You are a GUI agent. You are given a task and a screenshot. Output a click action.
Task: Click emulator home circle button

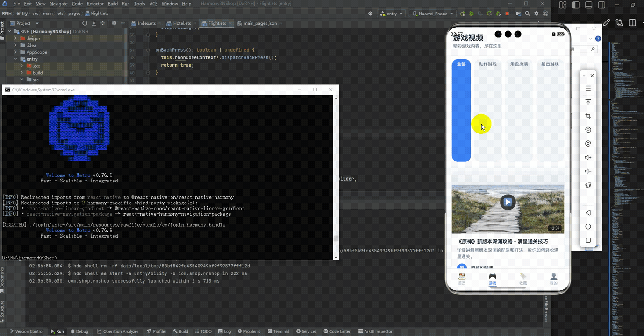pyautogui.click(x=588, y=226)
